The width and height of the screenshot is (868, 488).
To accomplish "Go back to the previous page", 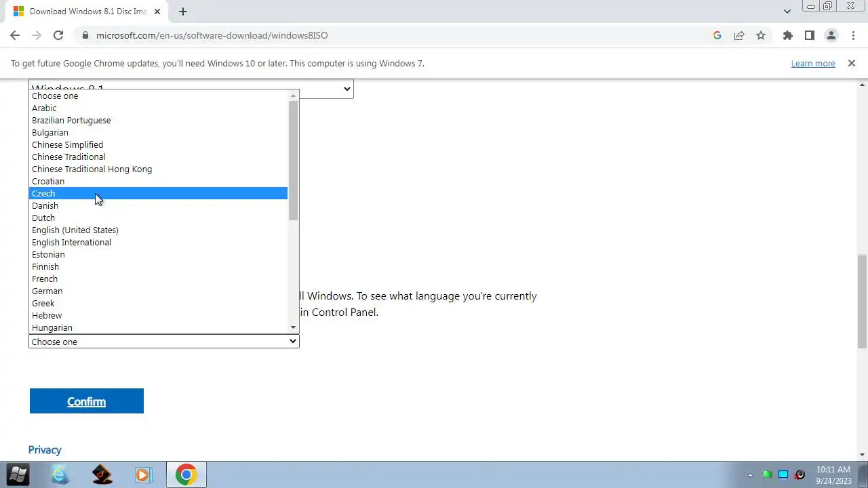I will [x=15, y=35].
